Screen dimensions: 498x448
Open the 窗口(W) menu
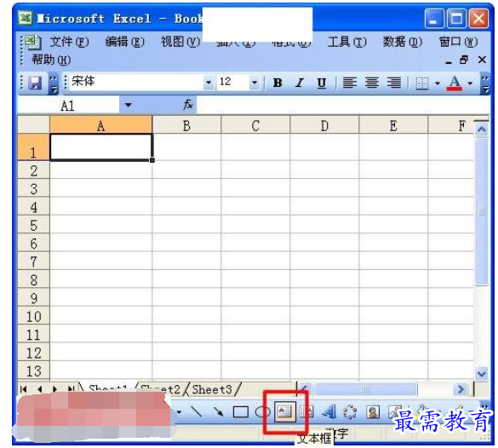(x=458, y=42)
